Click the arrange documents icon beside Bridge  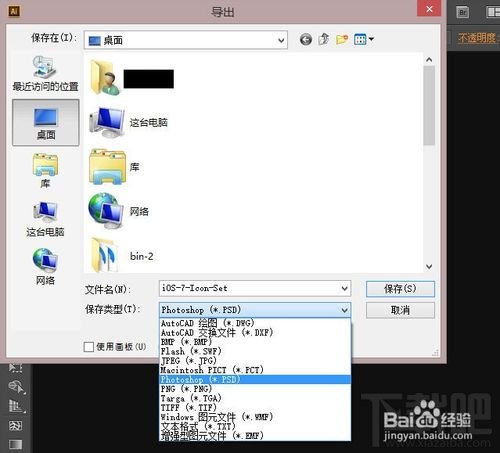coord(492,12)
